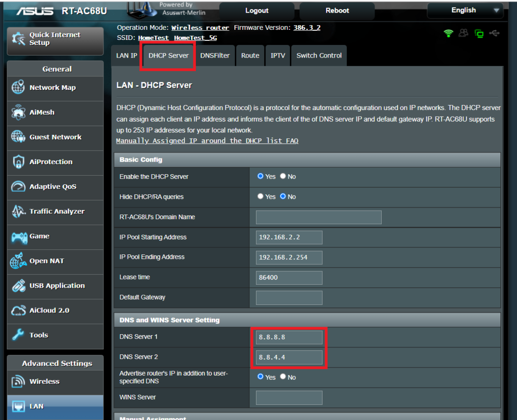The image size is (517, 420).
Task: Click the AiProtection shield icon
Action: click(x=19, y=162)
